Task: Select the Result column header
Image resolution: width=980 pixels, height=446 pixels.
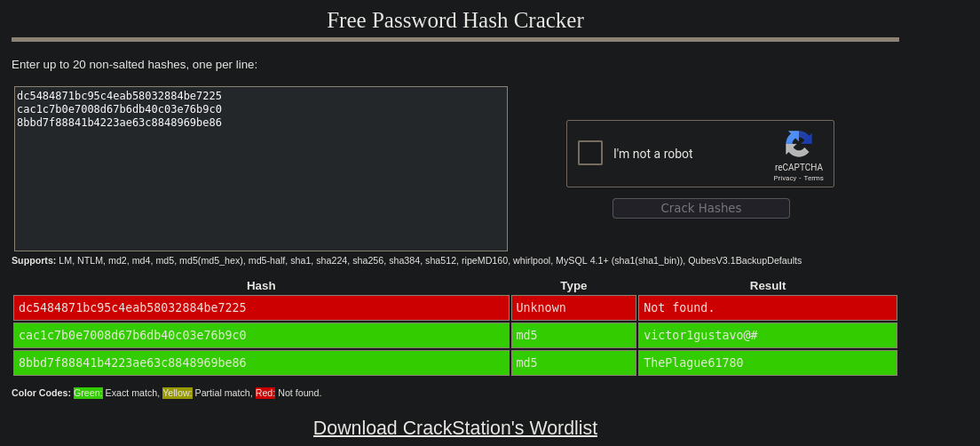Action: click(x=767, y=285)
